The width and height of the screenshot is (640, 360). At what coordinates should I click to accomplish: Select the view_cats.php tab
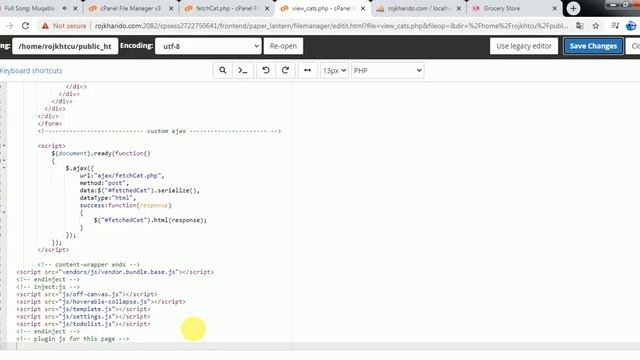pyautogui.click(x=322, y=8)
